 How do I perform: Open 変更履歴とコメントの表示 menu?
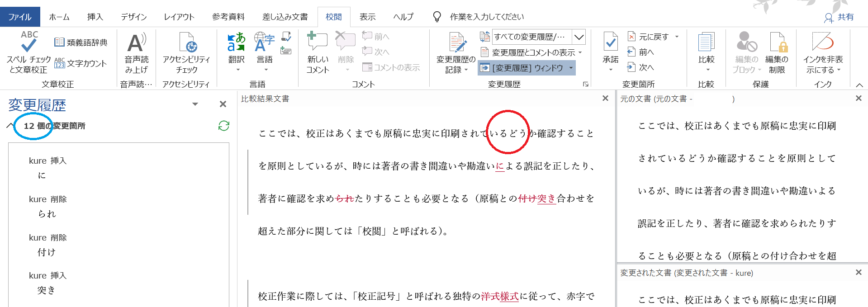click(x=531, y=52)
